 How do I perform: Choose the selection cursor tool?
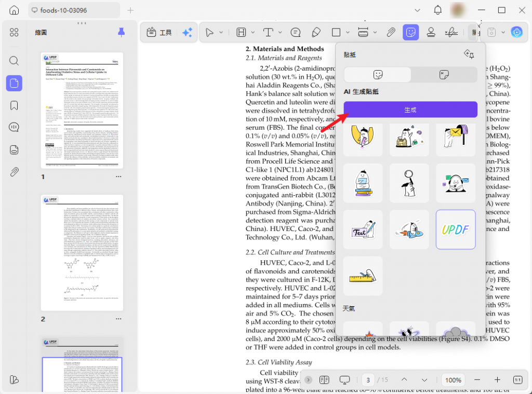[209, 33]
